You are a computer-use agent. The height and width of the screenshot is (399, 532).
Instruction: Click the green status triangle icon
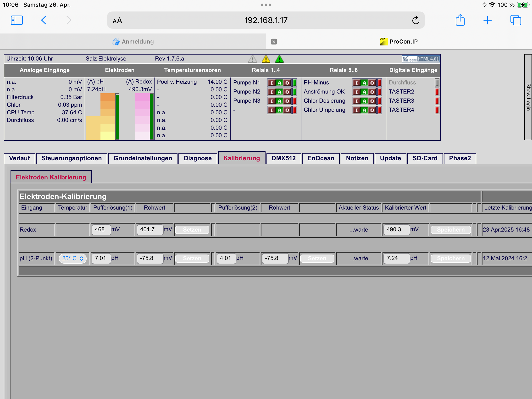(279, 59)
